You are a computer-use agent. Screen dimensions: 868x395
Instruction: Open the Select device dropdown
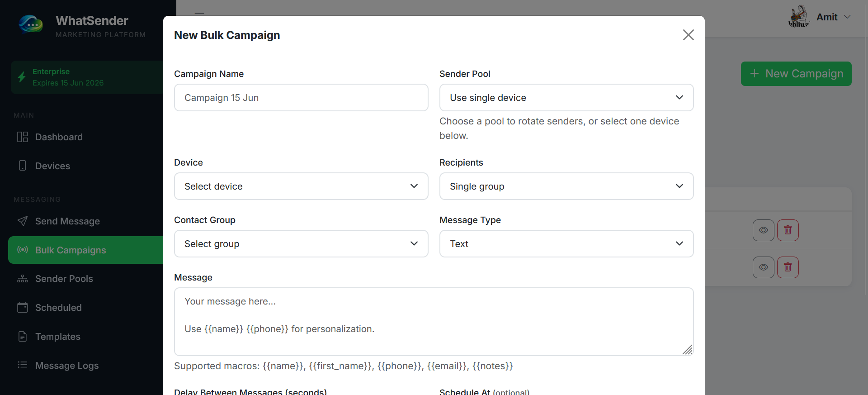click(x=301, y=186)
